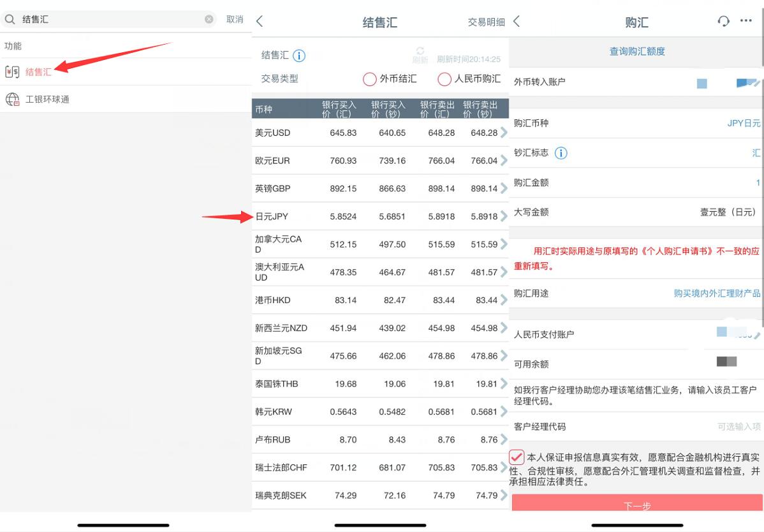
Task: Open the 工银环球通 result
Action: [126, 100]
